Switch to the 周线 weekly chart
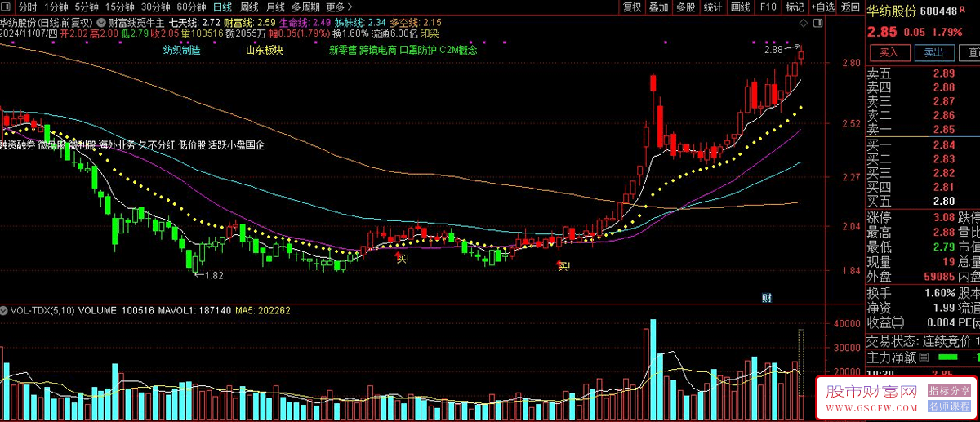Viewport: 980px width, 422px height. (x=248, y=7)
